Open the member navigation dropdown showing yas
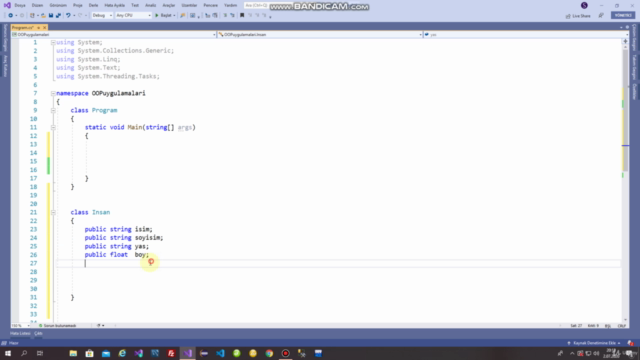 (526, 35)
